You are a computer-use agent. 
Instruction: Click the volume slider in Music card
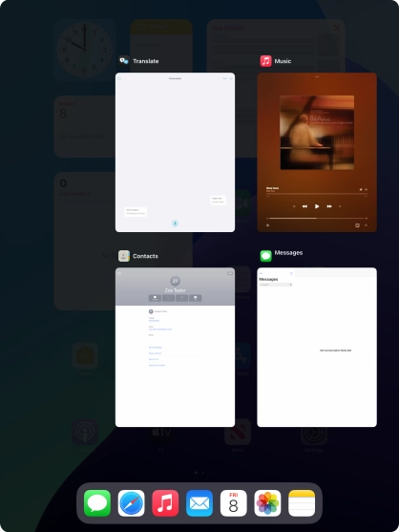point(317,218)
